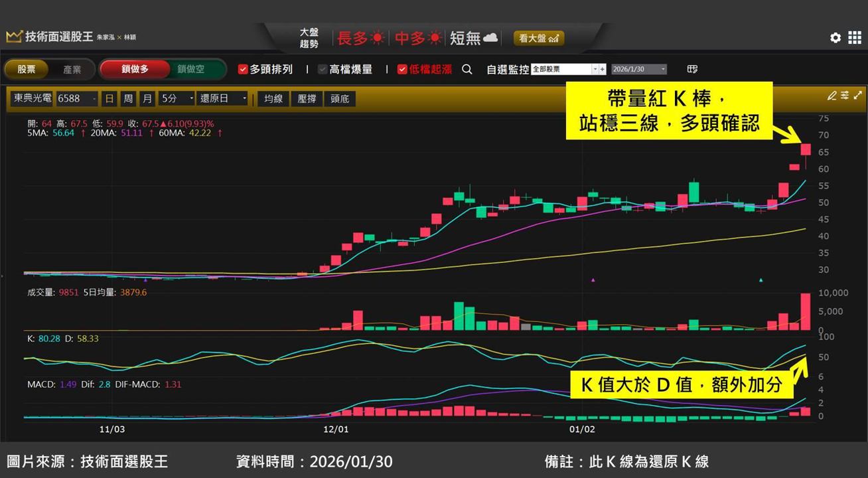
Task: Click the 自選監控 label
Action: point(508,69)
